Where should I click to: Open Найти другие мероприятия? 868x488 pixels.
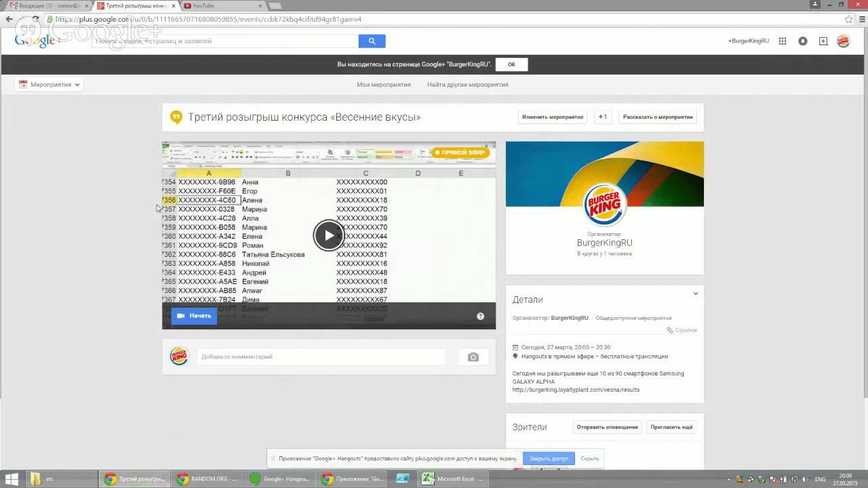(x=467, y=85)
